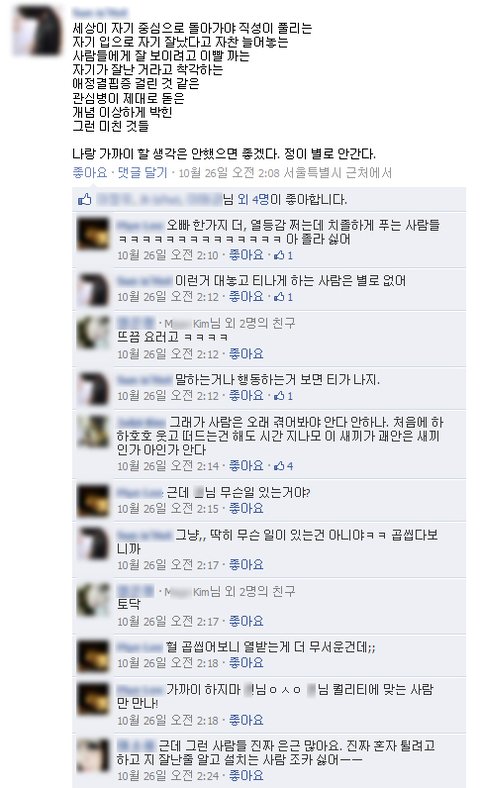This screenshot has width=480, height=788.
Task: Click 서울특별시 근처에서 location link
Action: [337, 173]
